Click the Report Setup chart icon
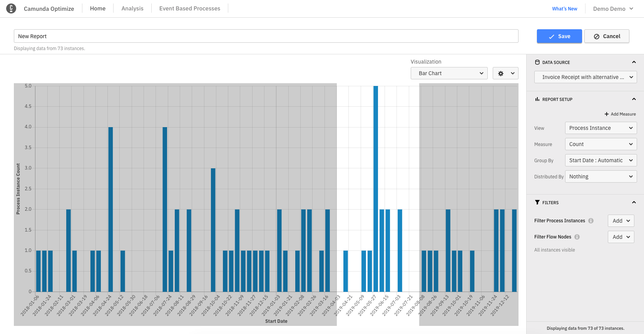 537,99
